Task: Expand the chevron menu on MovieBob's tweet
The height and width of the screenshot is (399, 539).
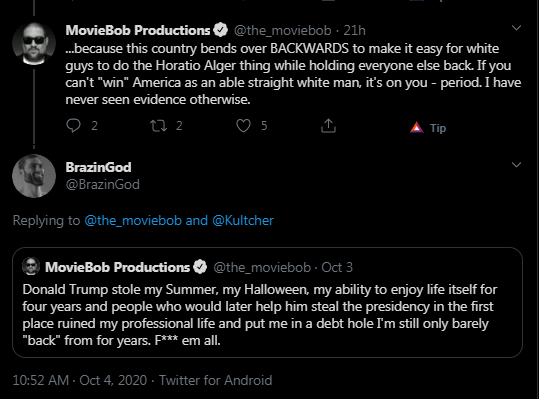Action: (x=516, y=28)
